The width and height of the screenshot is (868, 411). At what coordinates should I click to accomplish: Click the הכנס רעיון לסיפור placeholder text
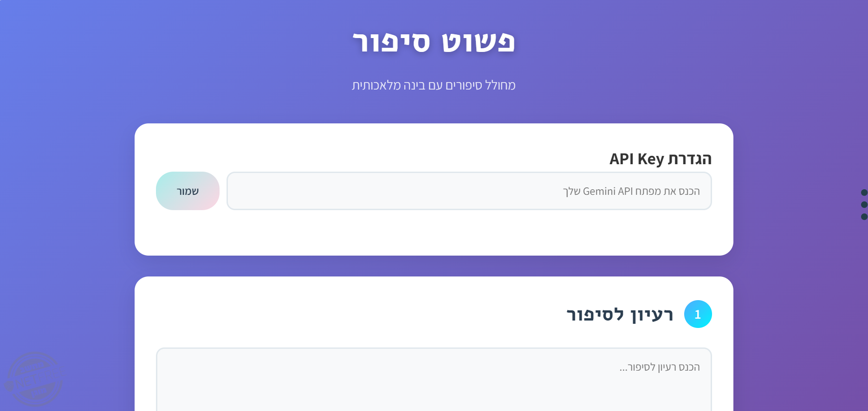click(660, 367)
